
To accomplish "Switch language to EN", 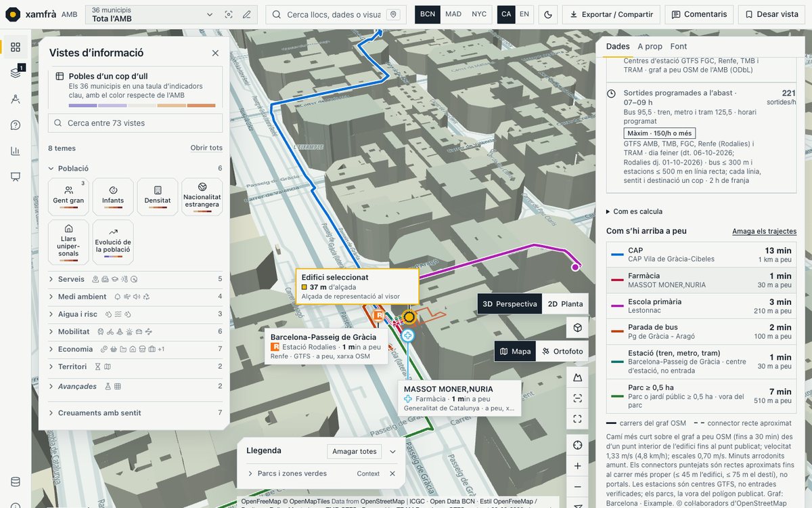I will [x=524, y=14].
